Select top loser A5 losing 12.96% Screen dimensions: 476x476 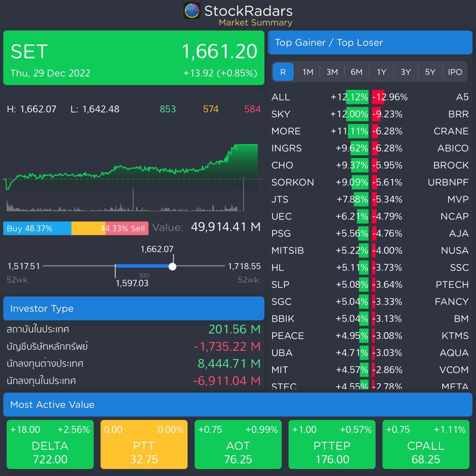click(x=416, y=97)
